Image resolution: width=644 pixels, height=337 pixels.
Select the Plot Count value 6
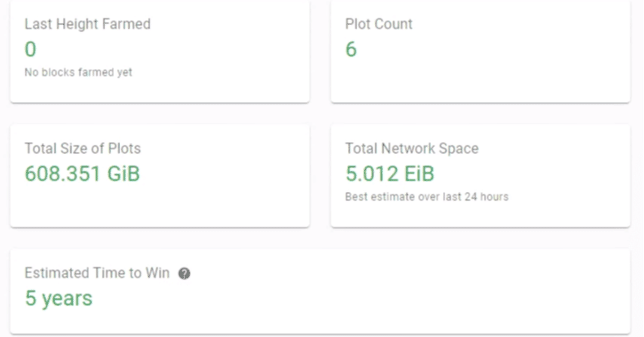click(x=351, y=49)
